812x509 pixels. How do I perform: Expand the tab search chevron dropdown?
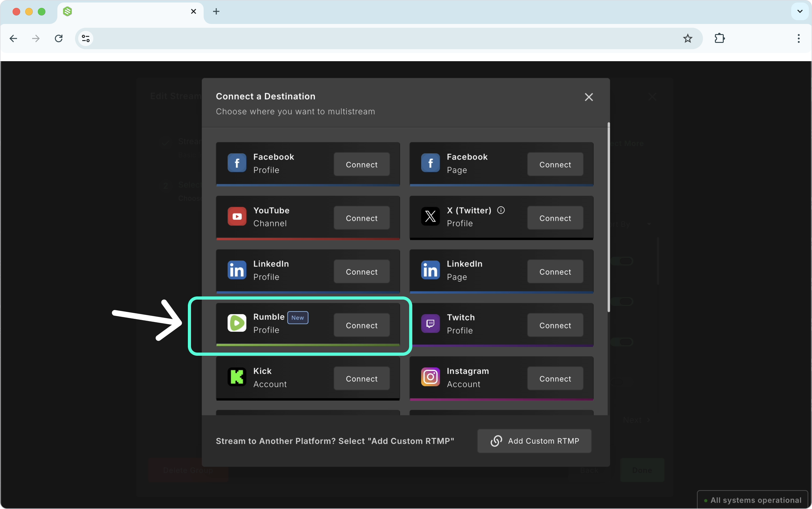[x=800, y=11]
